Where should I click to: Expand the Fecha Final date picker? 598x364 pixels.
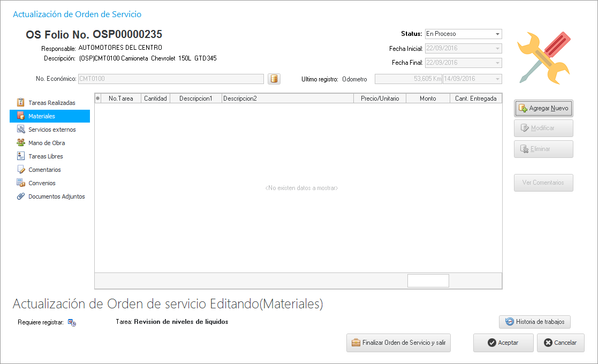point(498,63)
